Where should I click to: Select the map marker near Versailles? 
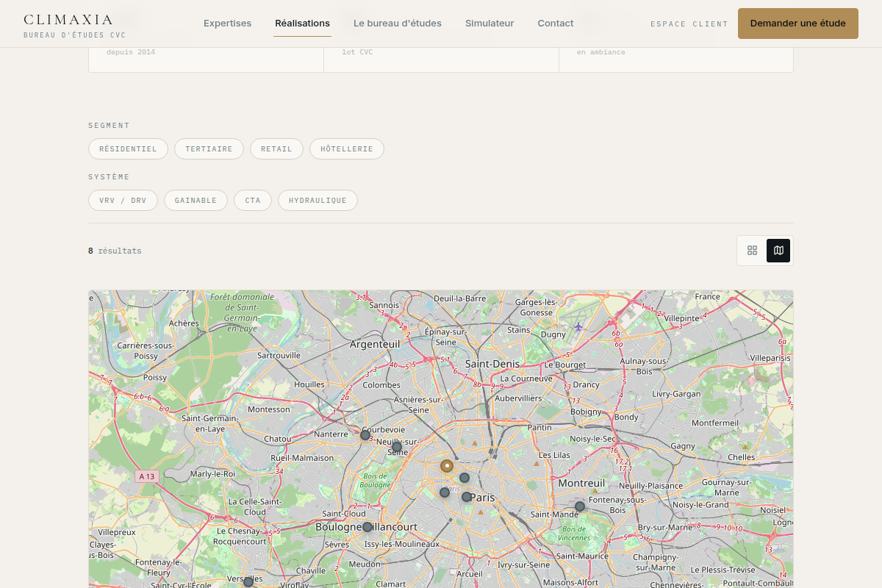pyautogui.click(x=248, y=582)
